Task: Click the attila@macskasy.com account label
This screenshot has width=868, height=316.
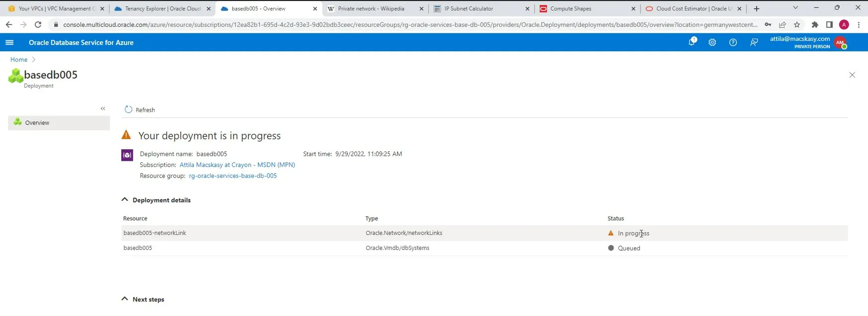Action: [800, 39]
